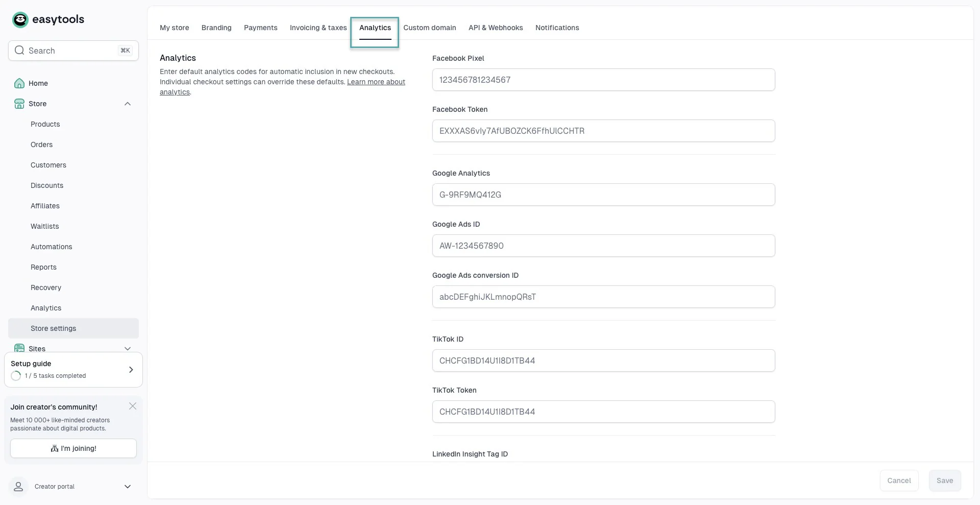The height and width of the screenshot is (505, 980).
Task: Click the Google Ads conversion ID field
Action: pos(604,297)
